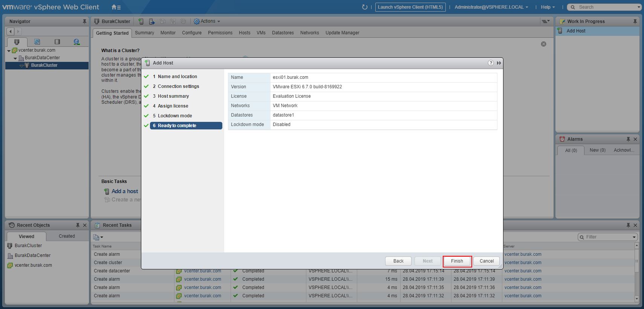The image size is (644, 309).
Task: Open the Help dropdown menu
Action: pyautogui.click(x=548, y=7)
